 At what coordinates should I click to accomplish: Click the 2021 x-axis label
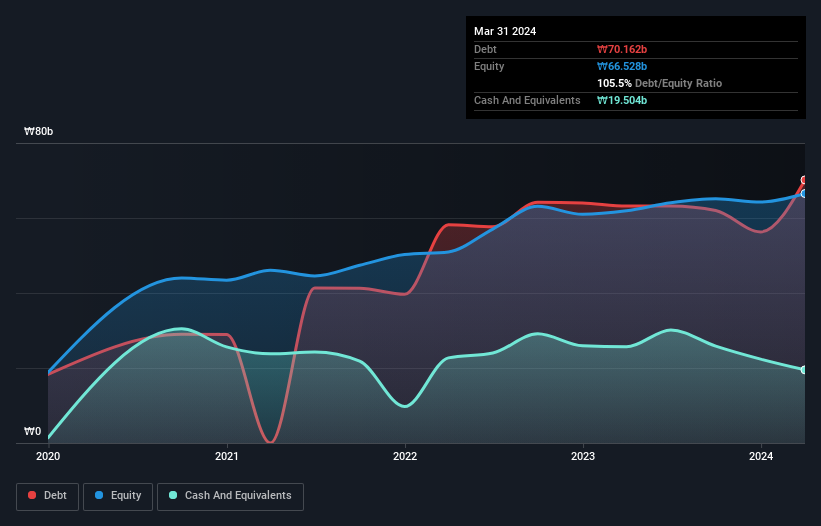pos(227,456)
